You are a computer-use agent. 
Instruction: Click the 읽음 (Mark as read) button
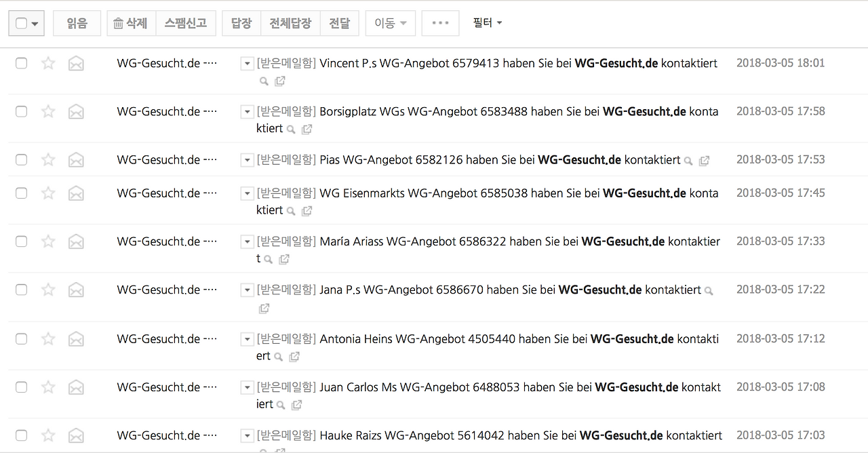point(77,22)
